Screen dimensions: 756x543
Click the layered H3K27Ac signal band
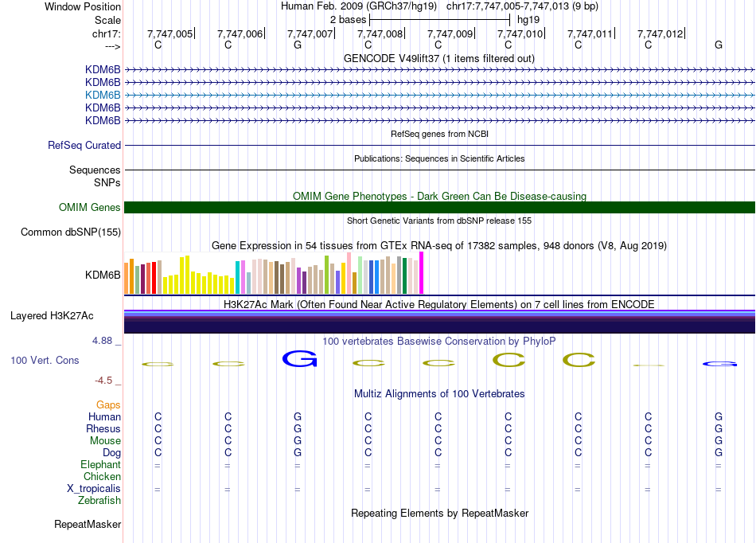(439, 322)
